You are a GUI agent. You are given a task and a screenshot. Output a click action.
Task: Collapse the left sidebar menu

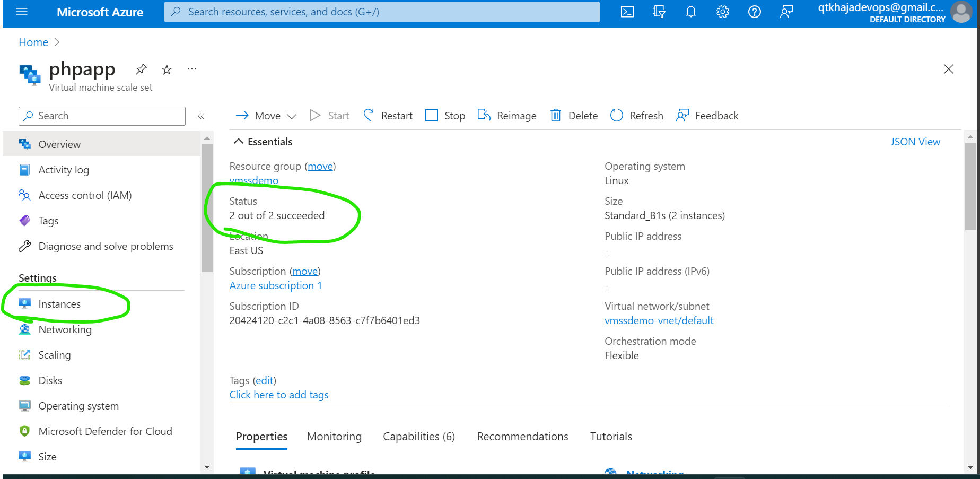tap(201, 116)
